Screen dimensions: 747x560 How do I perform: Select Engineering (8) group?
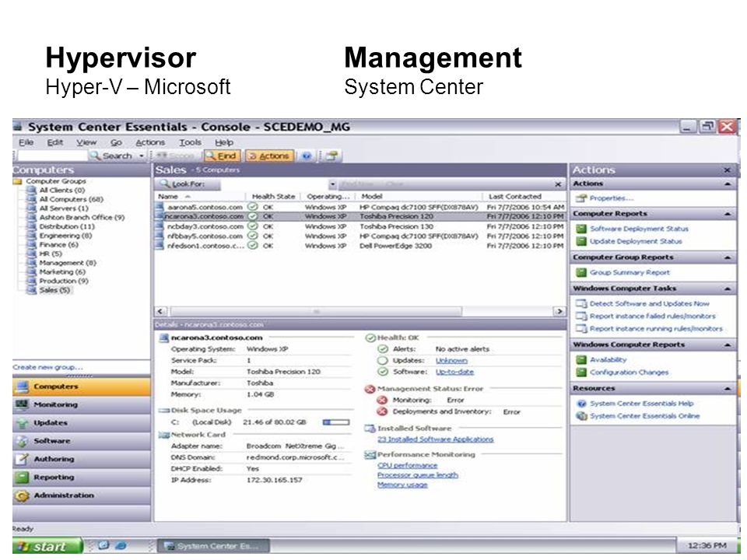pos(65,235)
